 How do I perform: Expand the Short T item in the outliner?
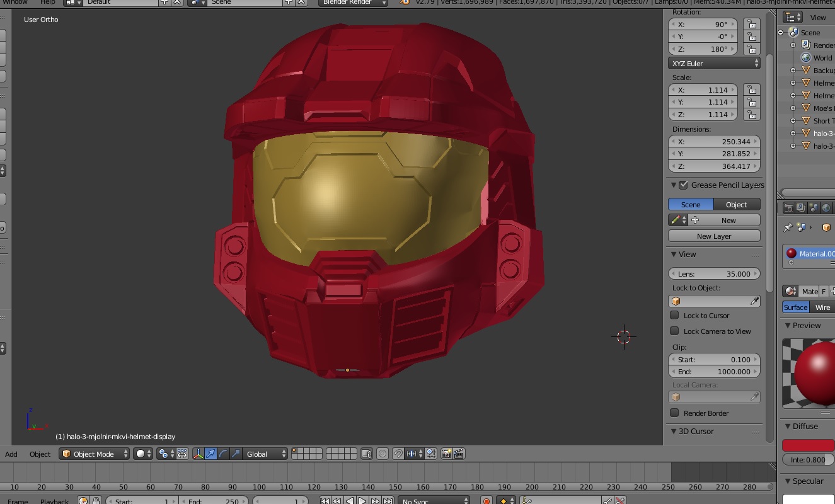coord(793,121)
